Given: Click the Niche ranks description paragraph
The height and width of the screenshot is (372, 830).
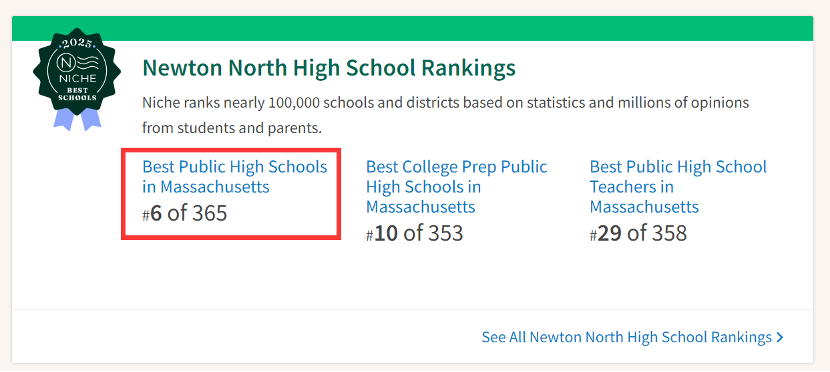Looking at the screenshot, I should tap(446, 115).
